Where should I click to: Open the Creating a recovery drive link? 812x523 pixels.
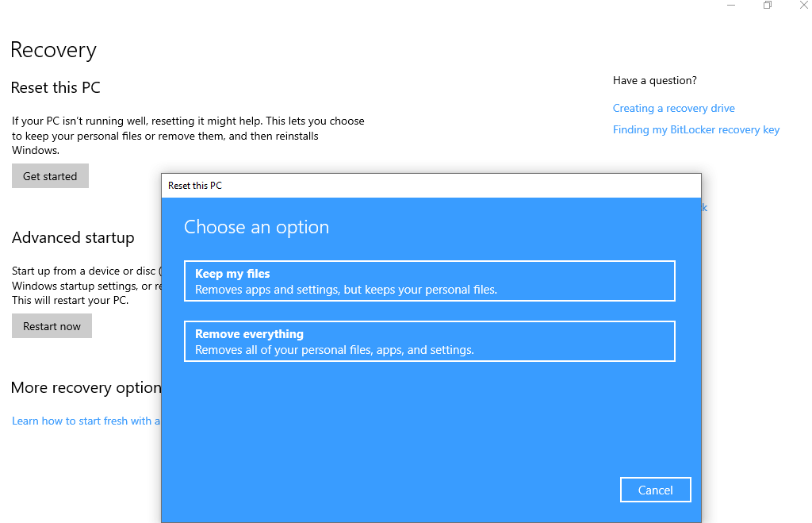(x=673, y=108)
